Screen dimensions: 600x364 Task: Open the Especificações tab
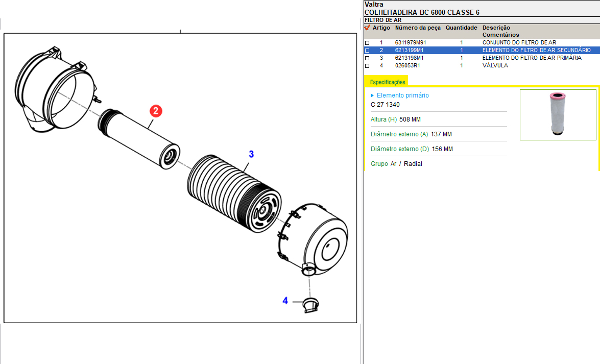[x=387, y=82]
